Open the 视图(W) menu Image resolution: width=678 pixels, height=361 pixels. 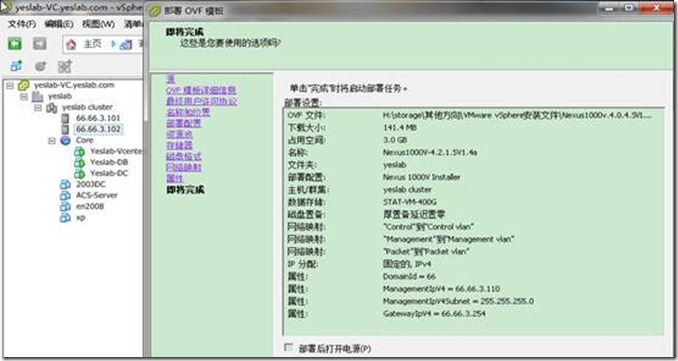click(99, 24)
